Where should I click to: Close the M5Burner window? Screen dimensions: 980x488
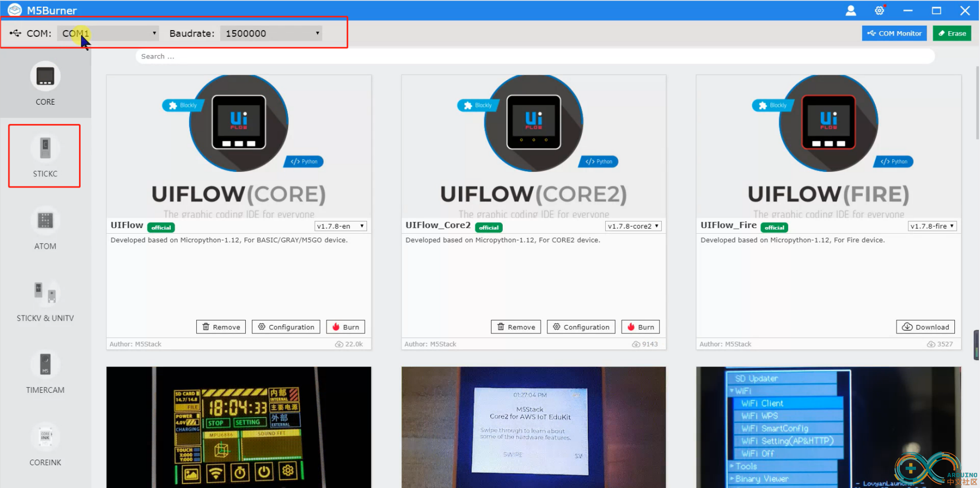click(965, 11)
